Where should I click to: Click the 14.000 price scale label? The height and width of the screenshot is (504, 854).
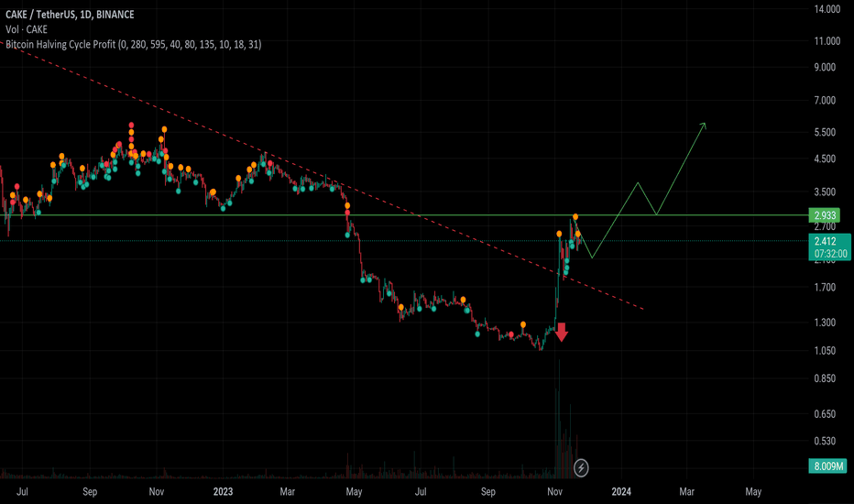point(827,10)
